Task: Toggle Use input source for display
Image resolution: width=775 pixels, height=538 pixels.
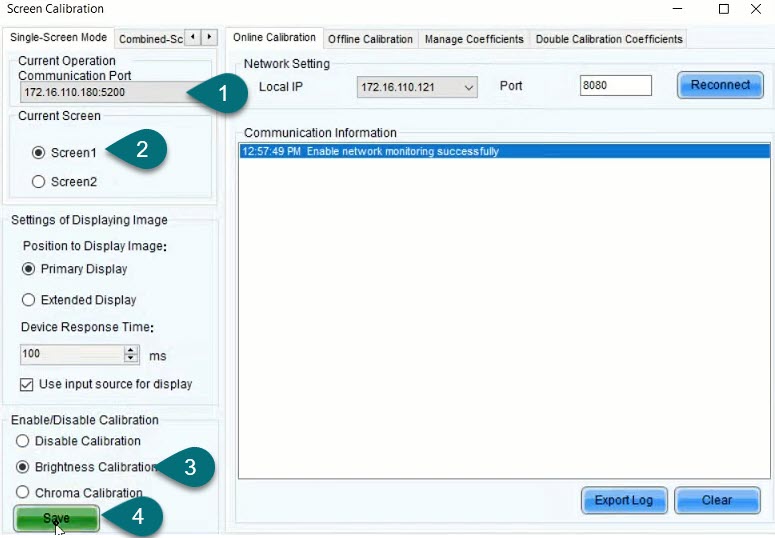Action: (x=27, y=384)
